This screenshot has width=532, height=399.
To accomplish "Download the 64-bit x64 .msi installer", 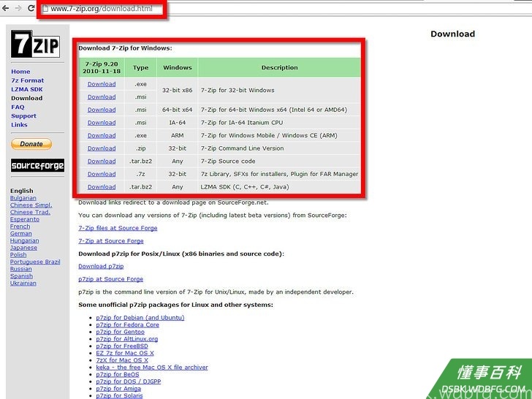I will pyautogui.click(x=102, y=110).
